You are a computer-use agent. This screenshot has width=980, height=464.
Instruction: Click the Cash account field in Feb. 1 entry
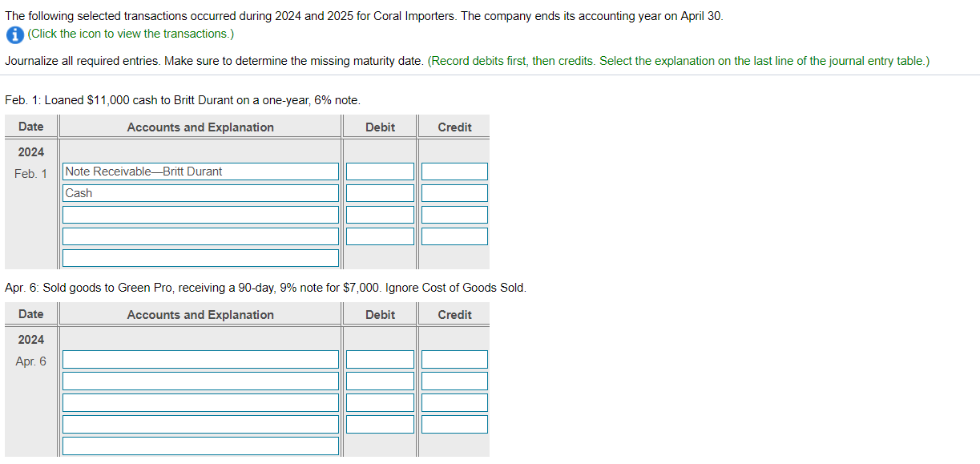coord(200,193)
